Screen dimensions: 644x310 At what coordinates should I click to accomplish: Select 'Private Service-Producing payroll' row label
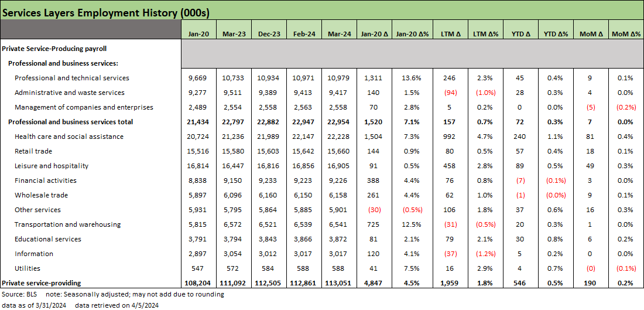(54, 49)
